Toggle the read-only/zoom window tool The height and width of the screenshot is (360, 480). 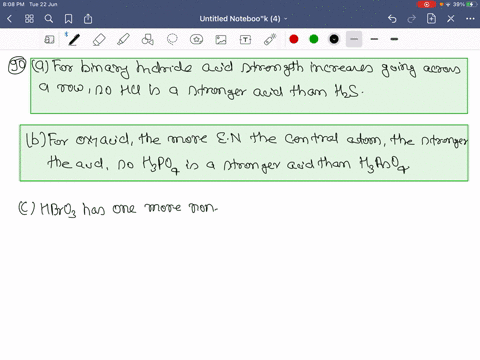click(x=49, y=40)
